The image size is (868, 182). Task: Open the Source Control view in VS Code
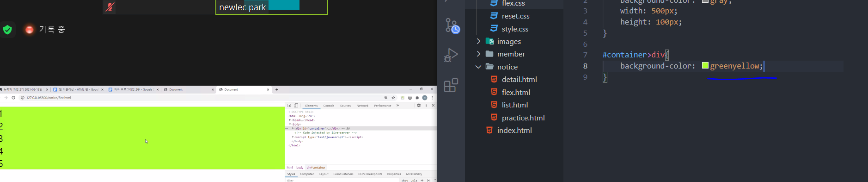tap(452, 26)
